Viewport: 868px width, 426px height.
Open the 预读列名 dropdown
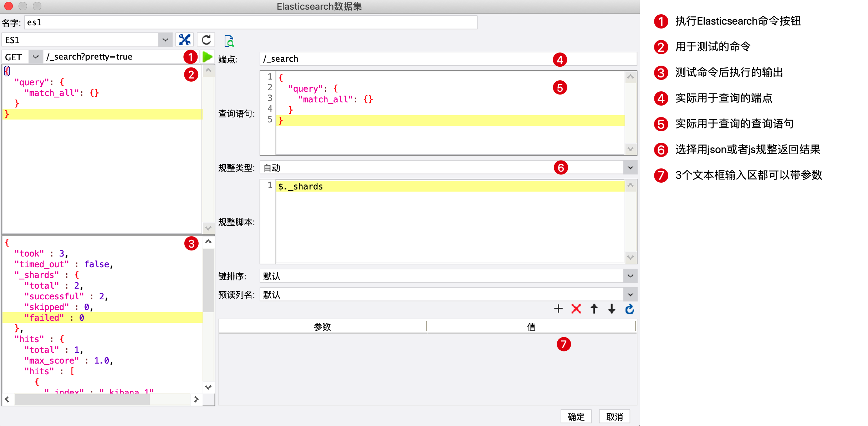pos(630,294)
